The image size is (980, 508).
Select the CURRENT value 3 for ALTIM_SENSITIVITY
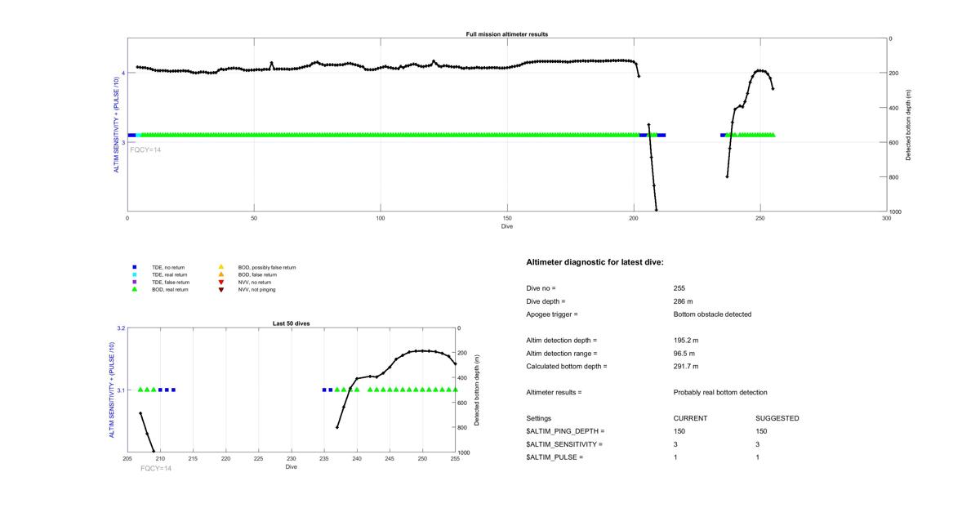point(676,444)
